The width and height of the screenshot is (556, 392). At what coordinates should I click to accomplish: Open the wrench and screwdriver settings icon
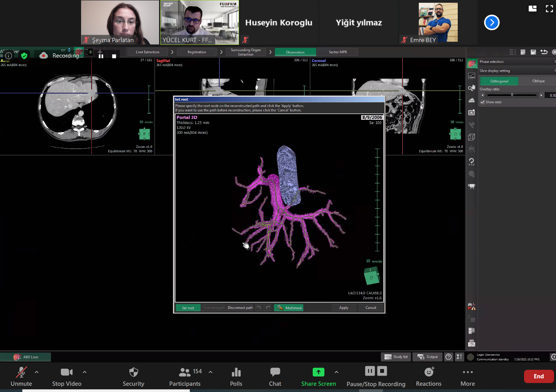click(x=459, y=357)
